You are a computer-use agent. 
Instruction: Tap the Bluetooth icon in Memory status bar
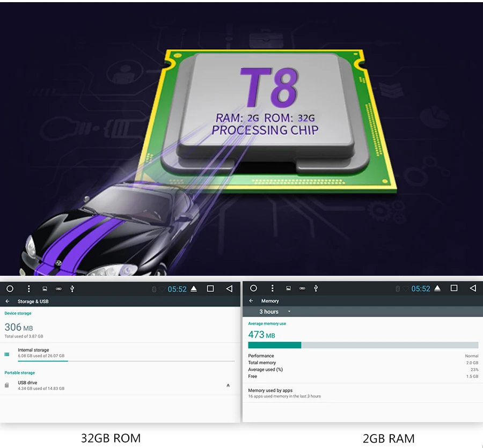coord(398,289)
